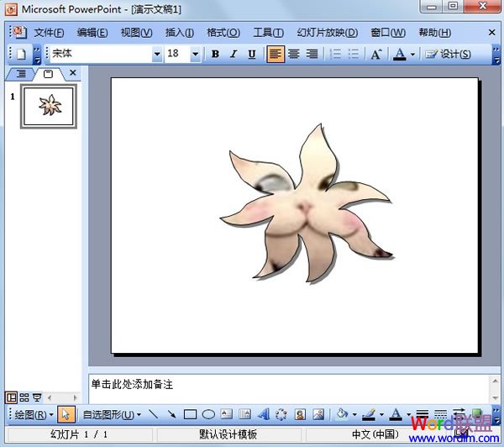The image size is (504, 447).
Task: Open the 格式(O) menu
Action: [223, 33]
